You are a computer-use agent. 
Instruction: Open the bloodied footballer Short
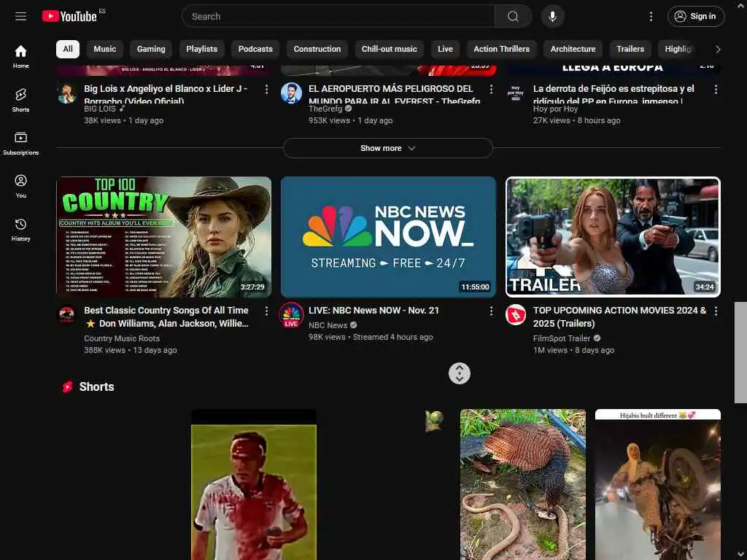253,485
